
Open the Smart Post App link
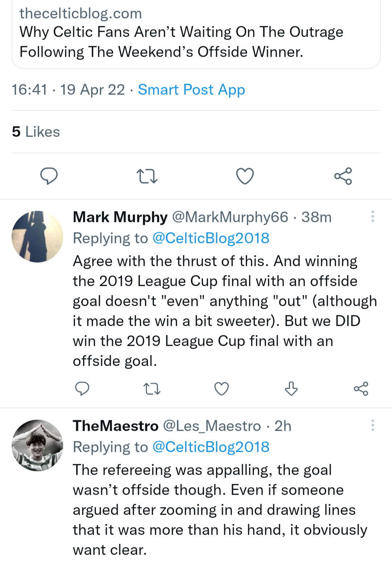(x=191, y=90)
